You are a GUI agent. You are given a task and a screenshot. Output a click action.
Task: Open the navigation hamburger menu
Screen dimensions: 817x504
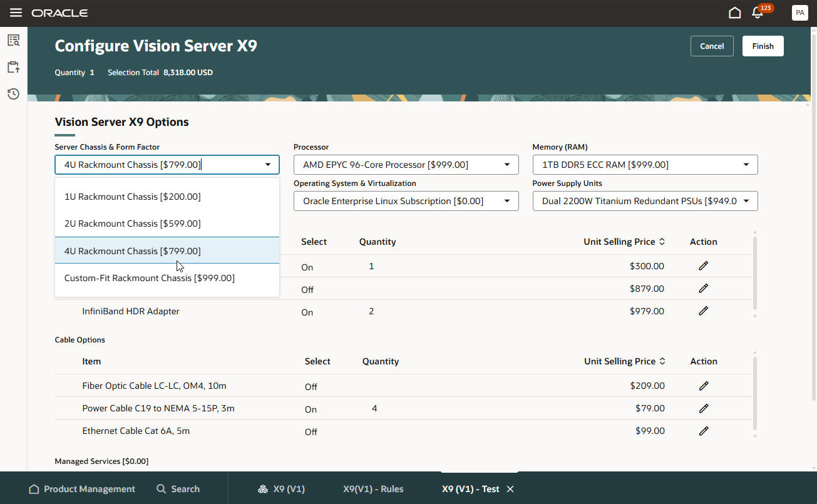tap(17, 13)
